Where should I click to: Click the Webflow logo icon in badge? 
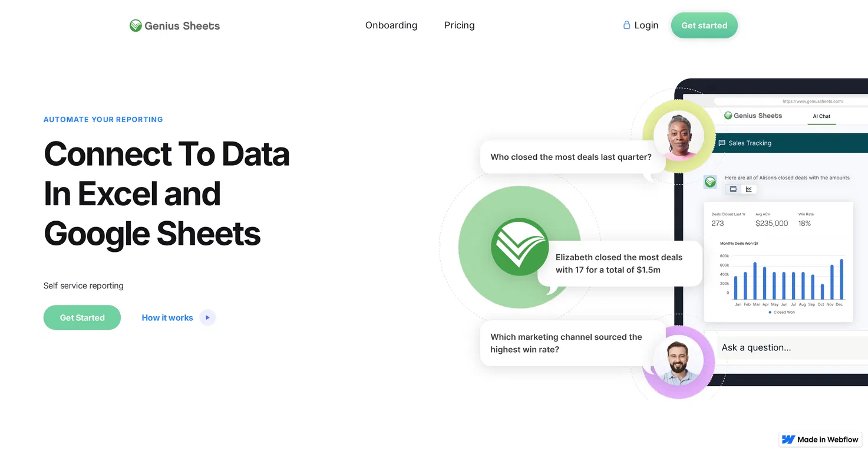[788, 439]
